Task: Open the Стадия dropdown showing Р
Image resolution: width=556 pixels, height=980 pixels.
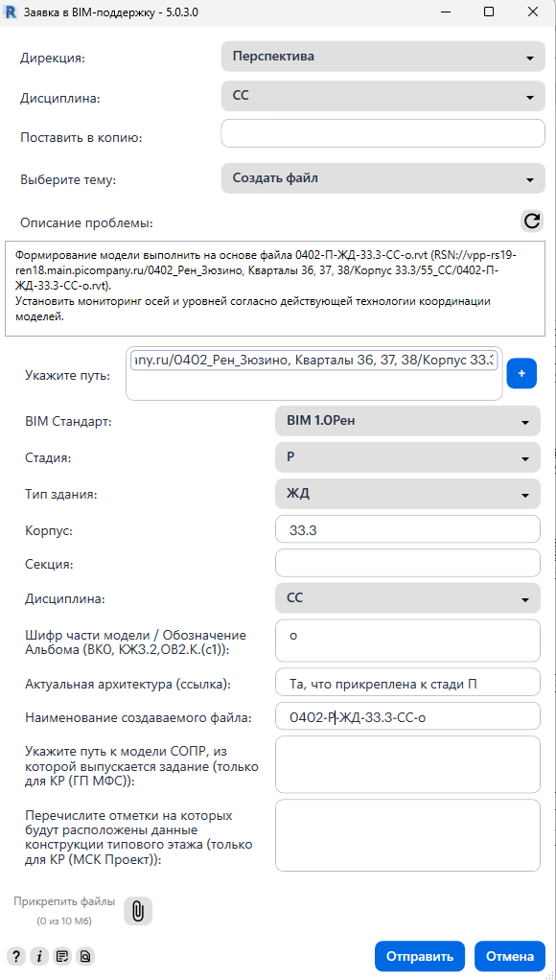Action: tap(407, 456)
